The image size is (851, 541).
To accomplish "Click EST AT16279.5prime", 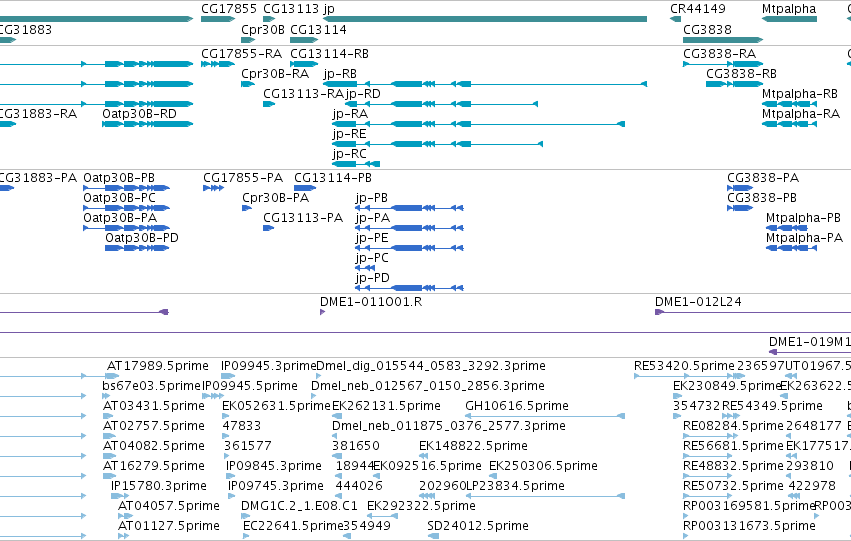I will pos(154,467).
